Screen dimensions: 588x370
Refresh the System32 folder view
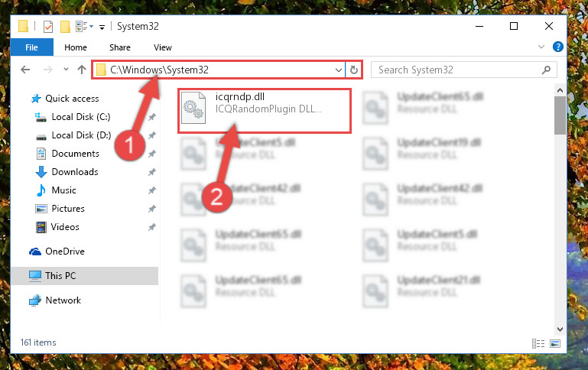pos(353,70)
